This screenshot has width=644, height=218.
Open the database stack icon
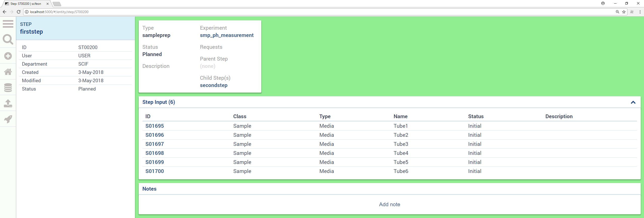(x=8, y=88)
